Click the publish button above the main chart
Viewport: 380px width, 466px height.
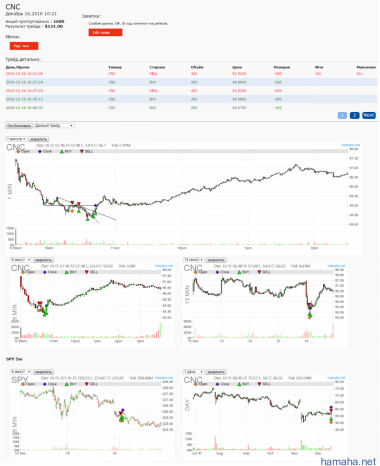pos(19,126)
